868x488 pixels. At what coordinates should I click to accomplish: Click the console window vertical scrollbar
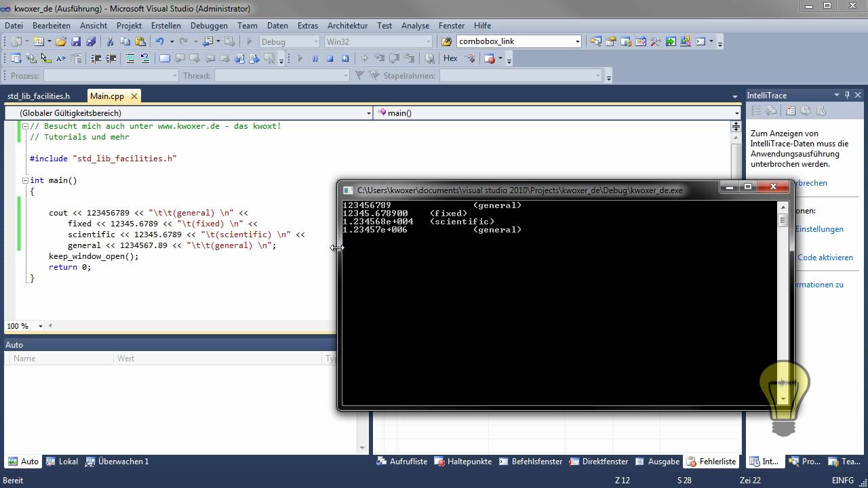tap(783, 304)
